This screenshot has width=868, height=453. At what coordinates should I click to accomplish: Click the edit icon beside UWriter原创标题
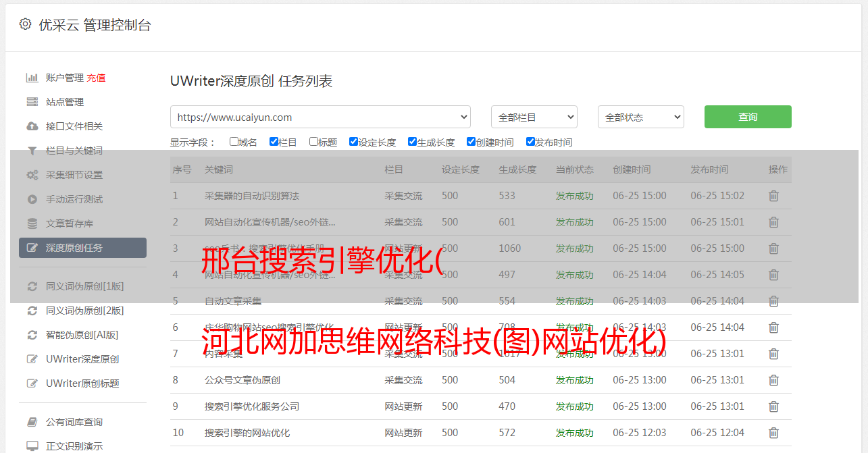point(32,383)
